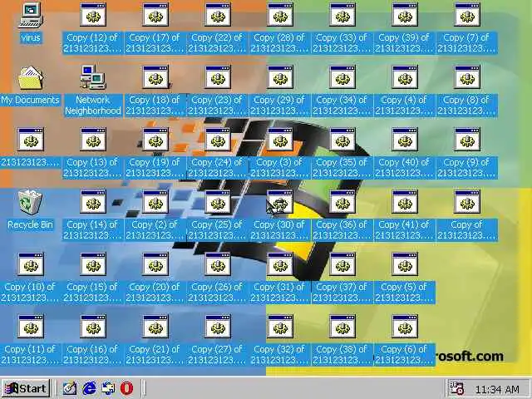Image resolution: width=532 pixels, height=399 pixels.
Task: Select the Copy (12) of 213123123 icon
Action: tap(93, 15)
